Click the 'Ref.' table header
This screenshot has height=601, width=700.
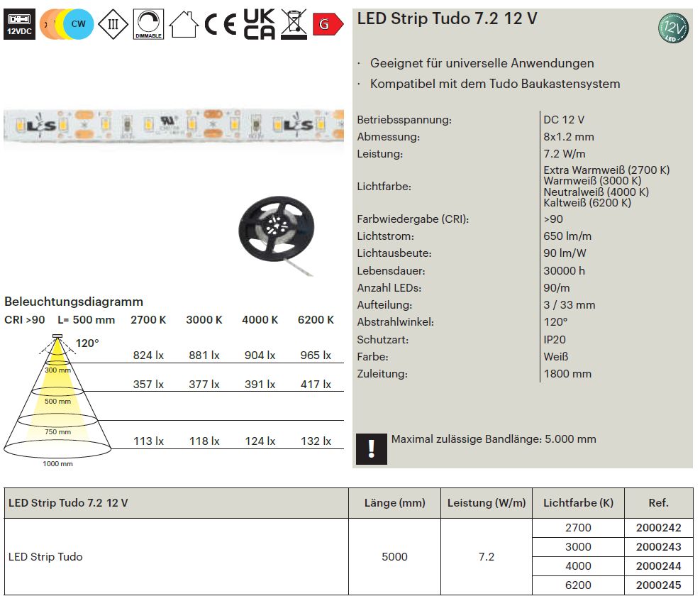click(658, 503)
